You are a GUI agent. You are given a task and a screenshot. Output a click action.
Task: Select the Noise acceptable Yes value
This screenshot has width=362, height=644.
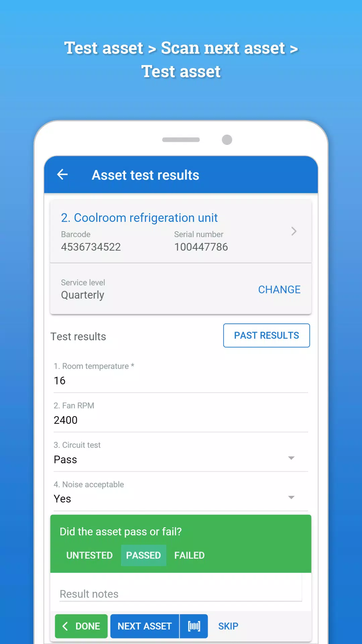(x=62, y=499)
